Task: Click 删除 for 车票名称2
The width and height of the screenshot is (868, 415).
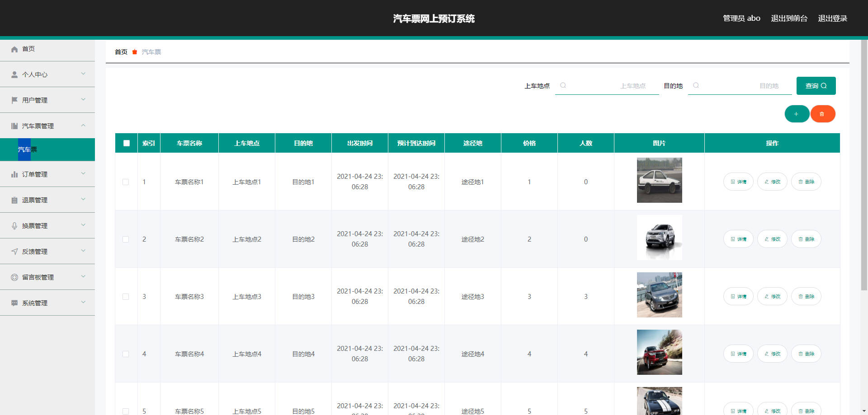Action: pyautogui.click(x=806, y=239)
